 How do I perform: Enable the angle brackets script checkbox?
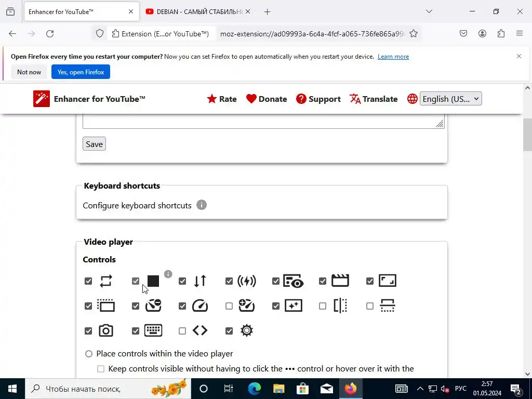click(x=182, y=331)
